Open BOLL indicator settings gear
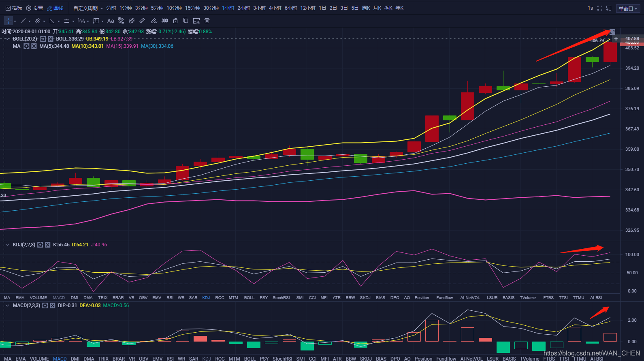 coord(43,39)
